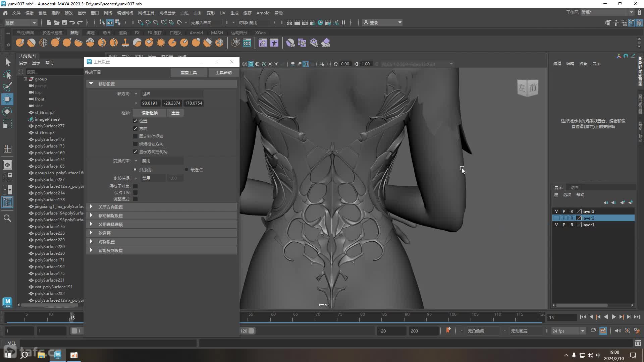The width and height of the screenshot is (644, 362).
Task: Enable the 保持 UV checkbox
Action: [x=135, y=193]
